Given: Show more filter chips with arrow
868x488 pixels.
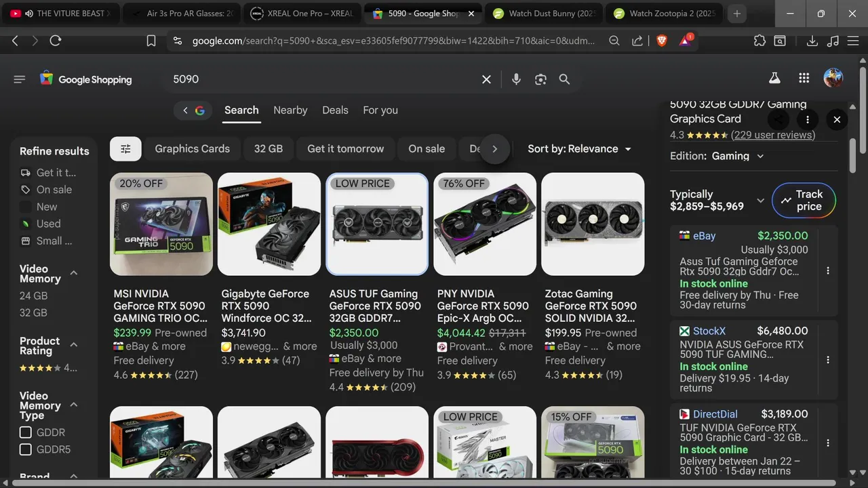Looking at the screenshot, I should (x=494, y=149).
